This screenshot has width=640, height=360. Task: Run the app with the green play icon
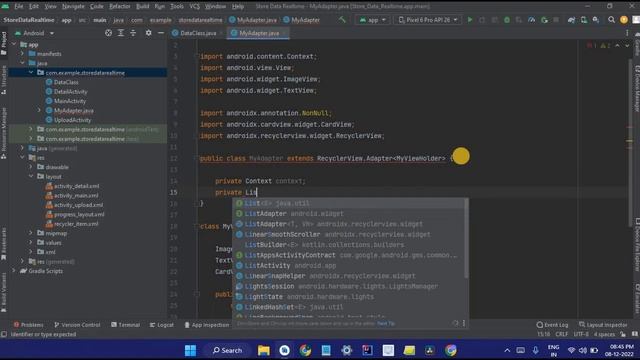pyautogui.click(x=470, y=20)
